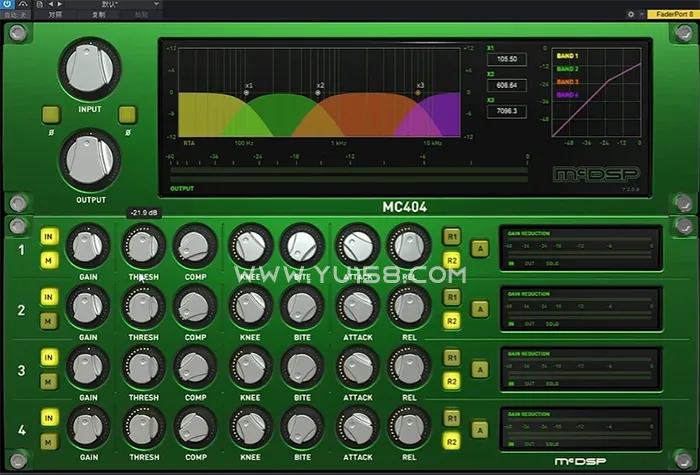Toggle band 3 IN button

point(49,357)
